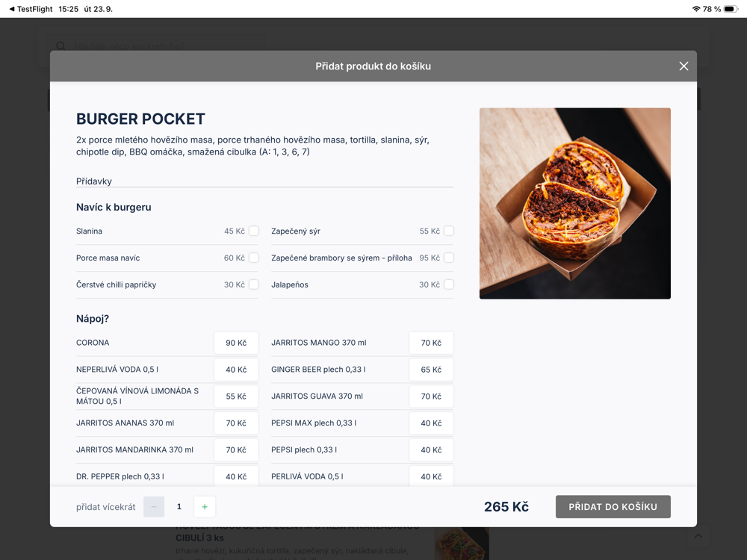Add JARRITOS MANGO 370 ml price button
Screen dimensions: 747x560
click(431, 343)
